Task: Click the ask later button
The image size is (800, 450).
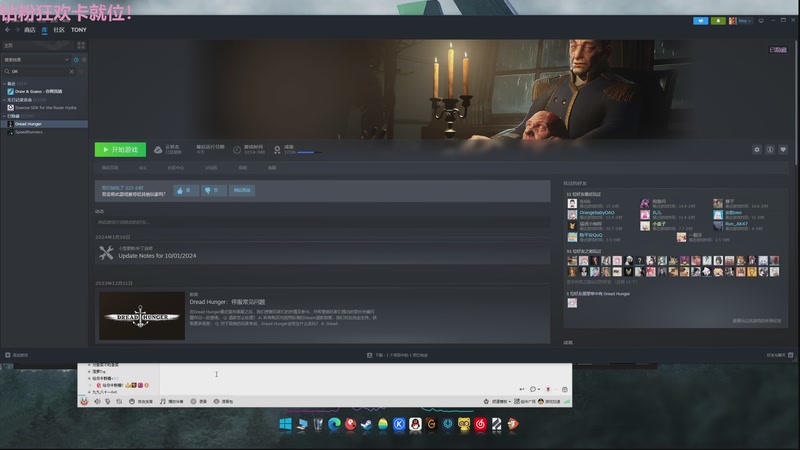Action: pos(242,190)
